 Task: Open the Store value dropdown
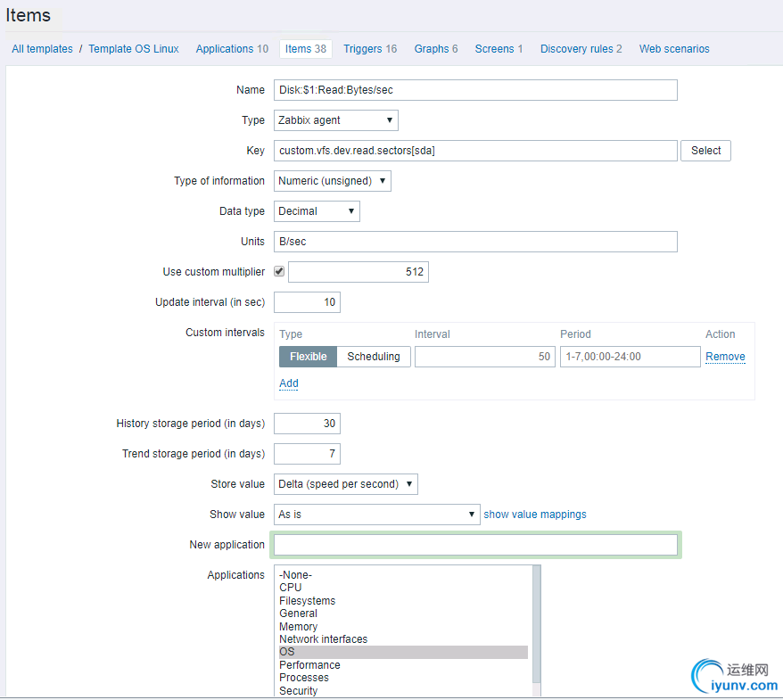[345, 484]
